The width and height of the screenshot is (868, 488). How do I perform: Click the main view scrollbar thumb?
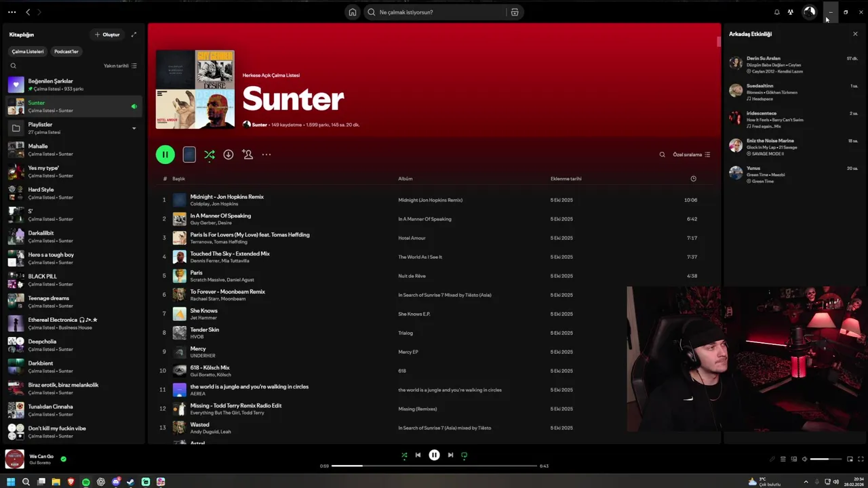719,42
